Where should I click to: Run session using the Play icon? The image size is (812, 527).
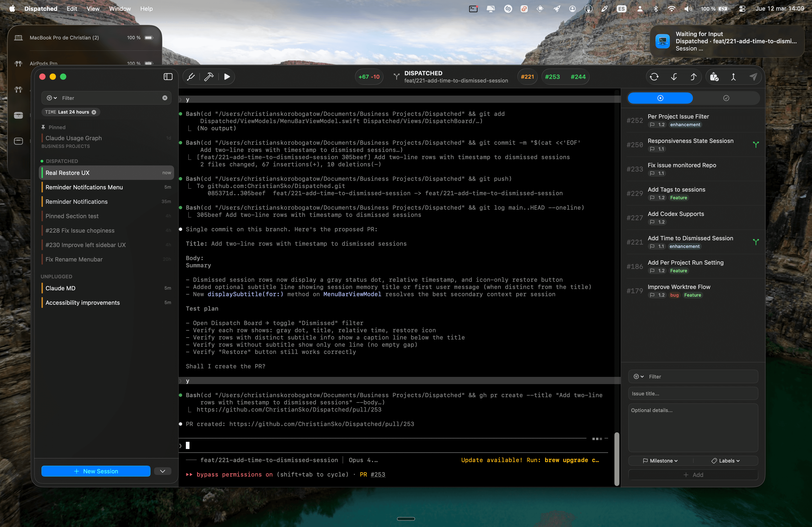226,77
